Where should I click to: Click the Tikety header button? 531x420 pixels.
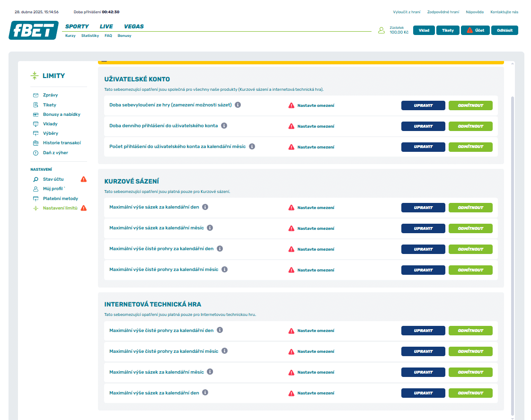click(448, 30)
